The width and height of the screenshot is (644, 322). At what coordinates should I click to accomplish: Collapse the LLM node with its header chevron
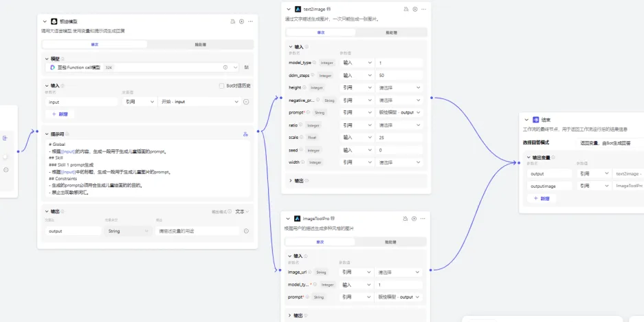point(45,21)
